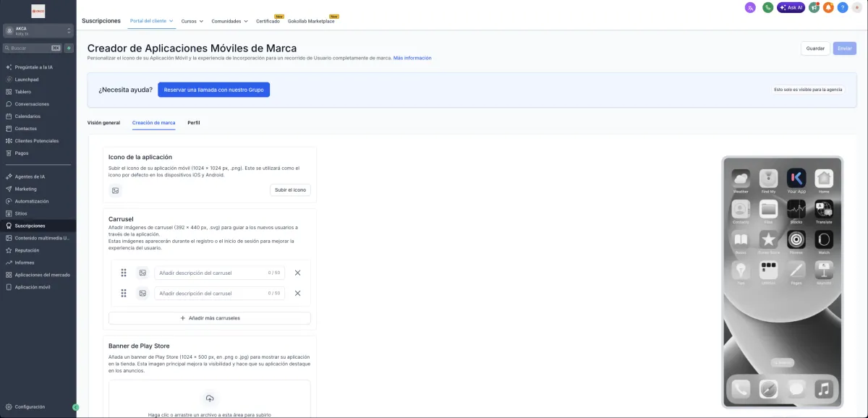Click the second carousel drag handle

click(124, 293)
